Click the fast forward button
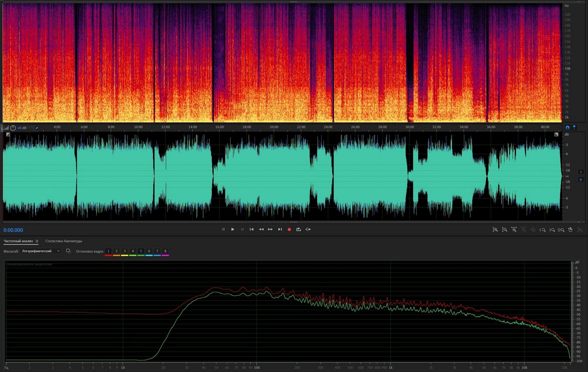The width and height of the screenshot is (588, 372). [270, 229]
